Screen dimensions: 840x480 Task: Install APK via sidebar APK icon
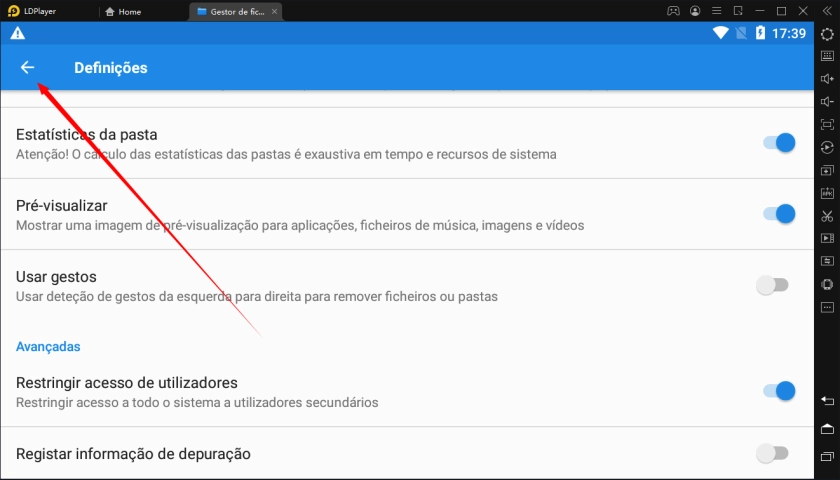827,193
